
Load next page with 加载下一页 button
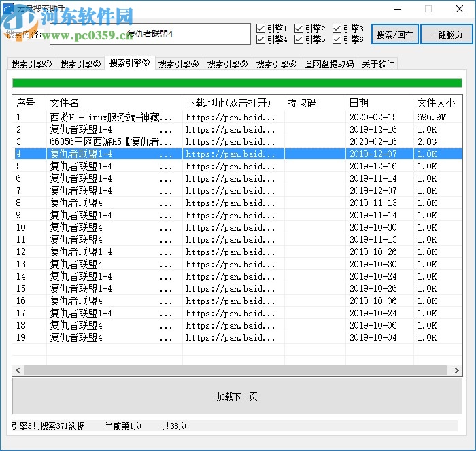[237, 396]
